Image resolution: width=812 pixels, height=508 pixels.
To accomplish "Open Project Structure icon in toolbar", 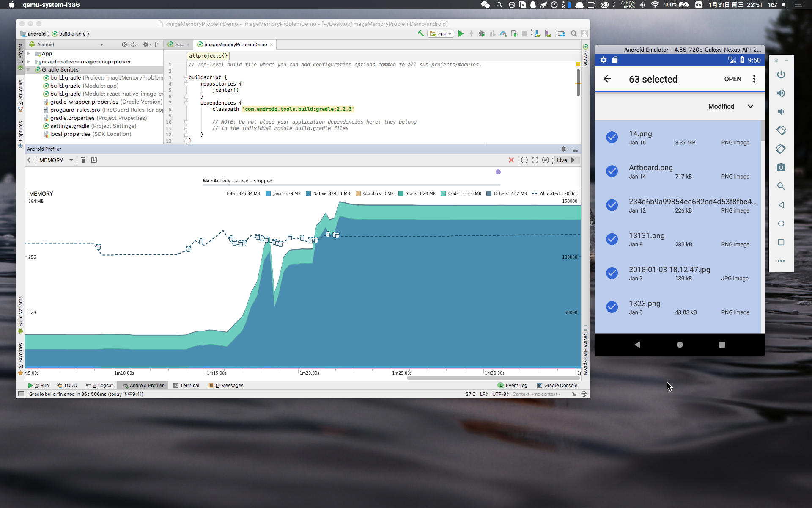I will pyautogui.click(x=561, y=33).
